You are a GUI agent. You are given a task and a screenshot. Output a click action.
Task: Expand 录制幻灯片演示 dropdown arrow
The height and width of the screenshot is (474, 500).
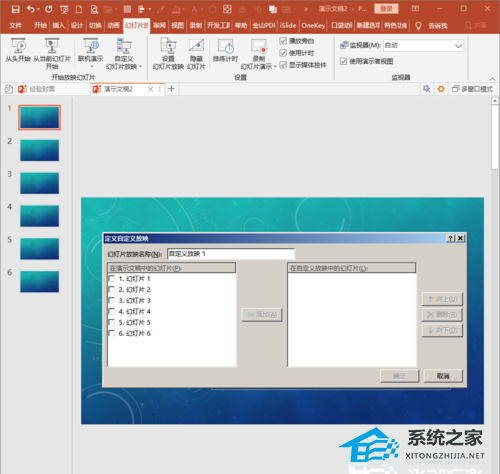point(275,67)
